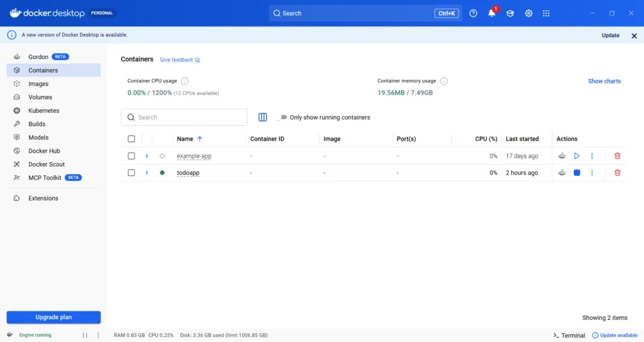Viewport: 644px width, 342px height.
Task: Click the engine running whale icon
Action: click(x=10, y=334)
